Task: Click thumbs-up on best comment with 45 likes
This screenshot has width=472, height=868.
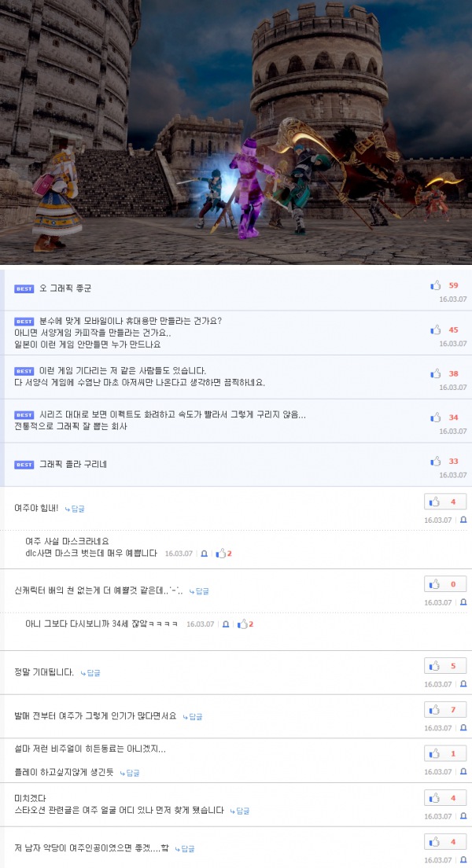Action: coord(436,330)
